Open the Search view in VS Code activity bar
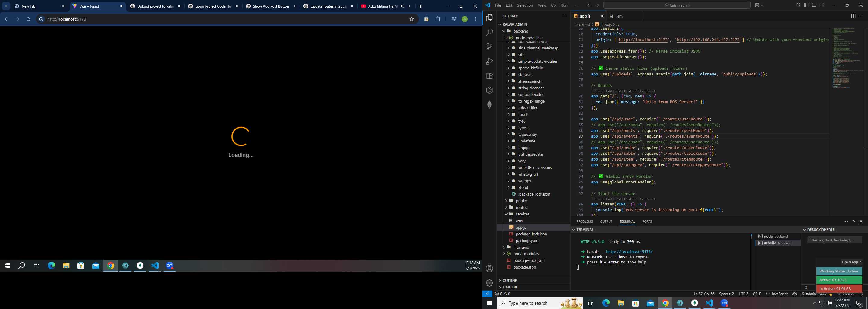Image resolution: width=868 pixels, height=309 pixels. coord(489,32)
